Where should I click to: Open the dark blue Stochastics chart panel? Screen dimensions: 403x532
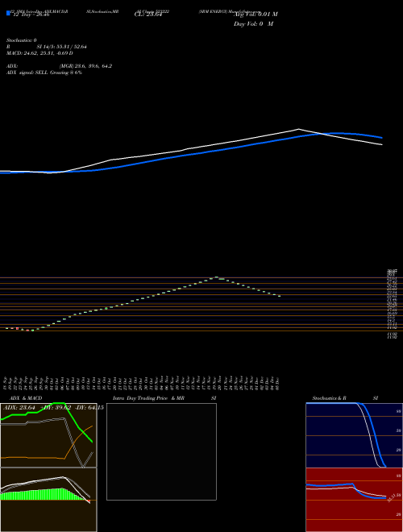(x=355, y=435)
